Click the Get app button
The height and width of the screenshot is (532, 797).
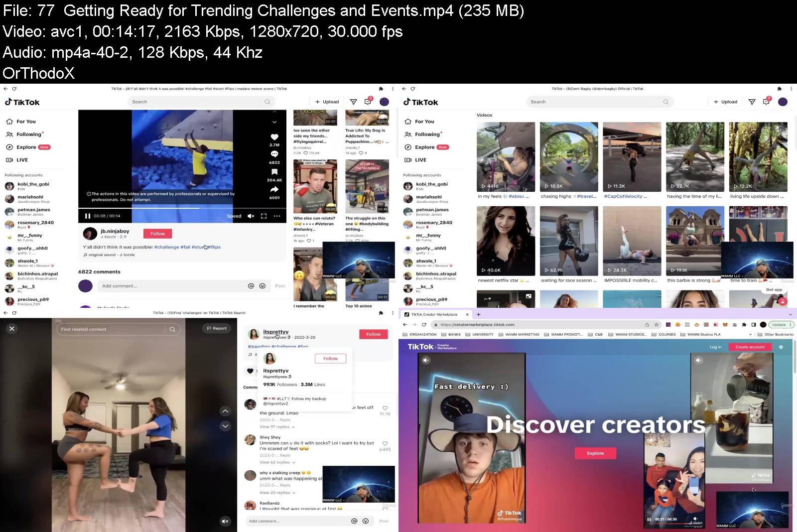pos(774,289)
